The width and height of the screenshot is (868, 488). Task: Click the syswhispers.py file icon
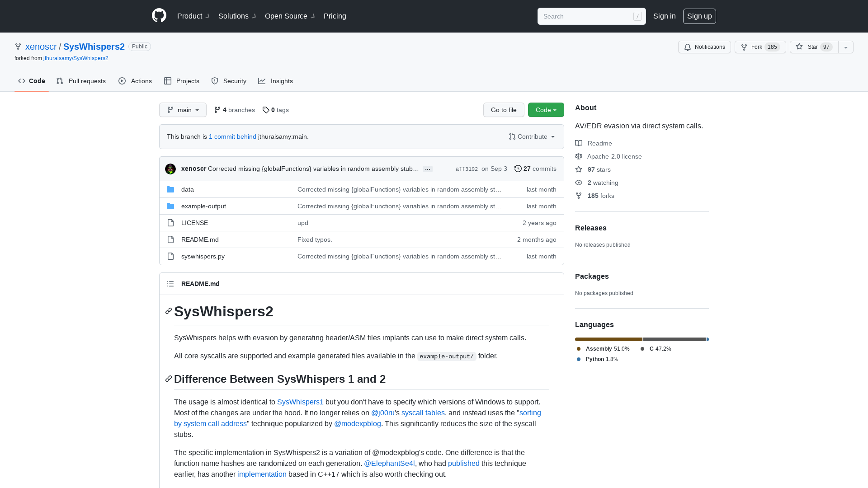tap(170, 256)
